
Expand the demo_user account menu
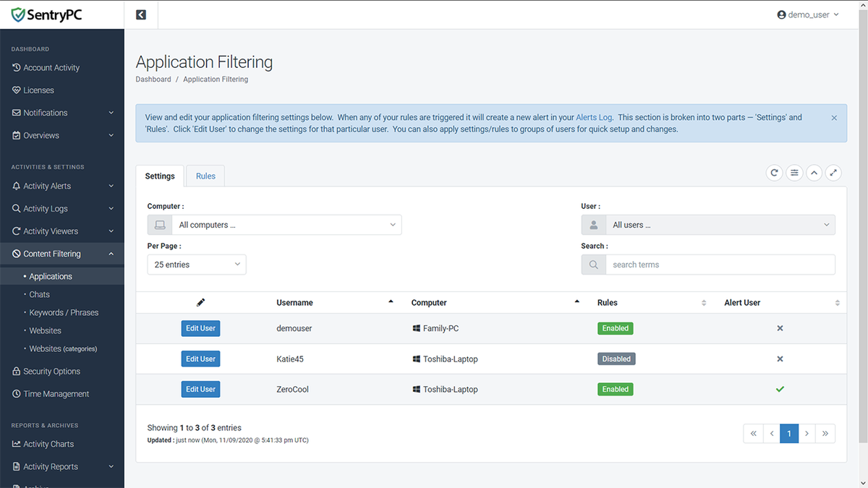point(808,14)
